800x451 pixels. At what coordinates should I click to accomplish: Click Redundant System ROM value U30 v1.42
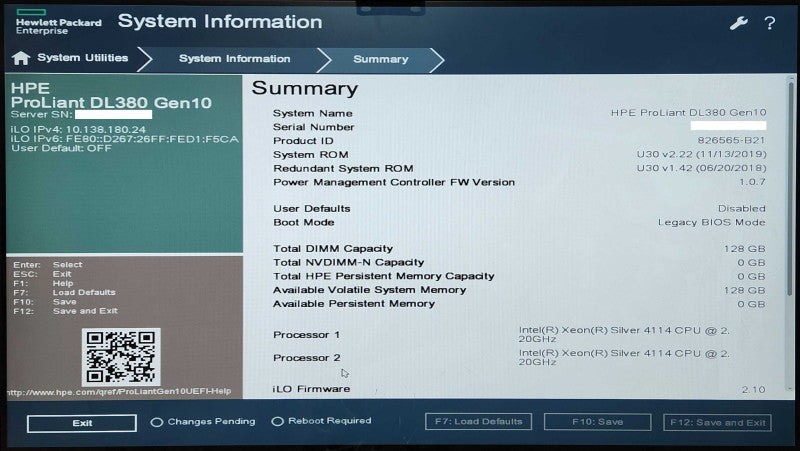(701, 168)
